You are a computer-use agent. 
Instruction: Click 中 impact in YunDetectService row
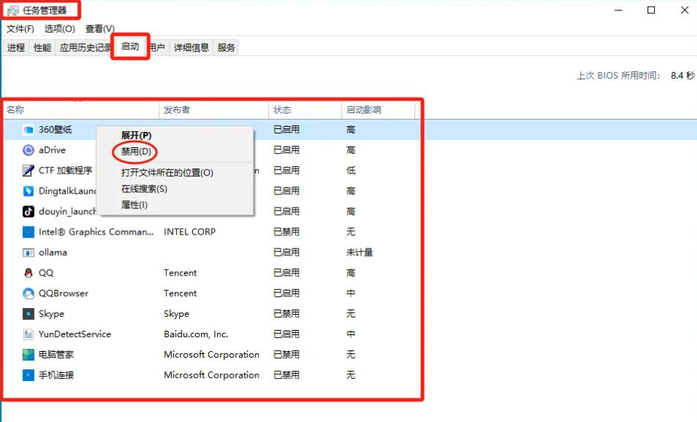351,334
